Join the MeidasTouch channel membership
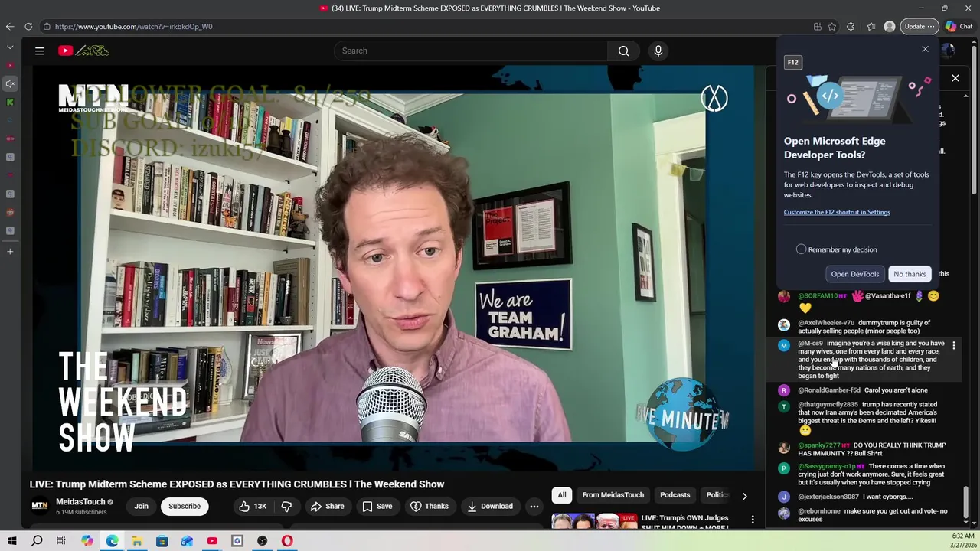This screenshot has width=980, height=551. pos(142,506)
